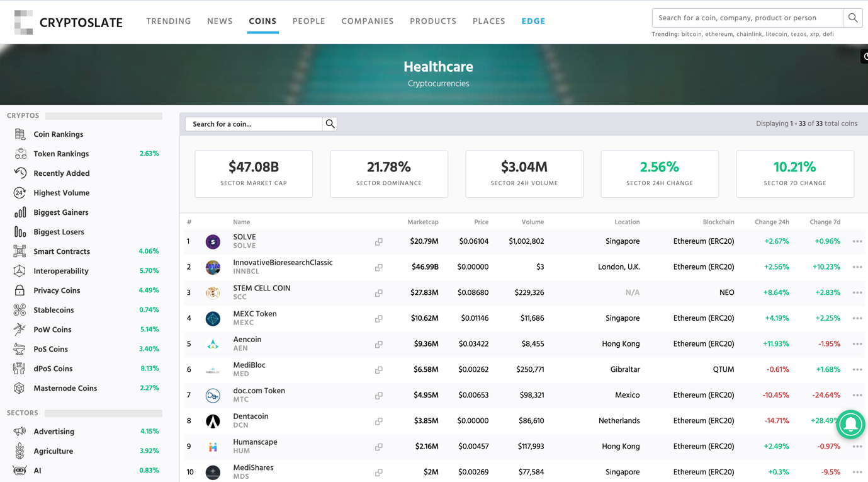Click the PoW Coins pickaxe icon
The image size is (868, 482).
point(20,330)
